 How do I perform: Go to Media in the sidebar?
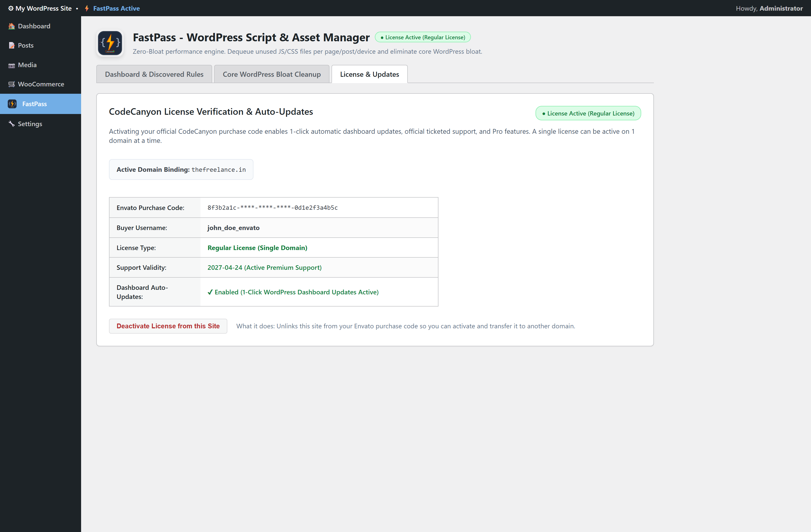(41, 65)
